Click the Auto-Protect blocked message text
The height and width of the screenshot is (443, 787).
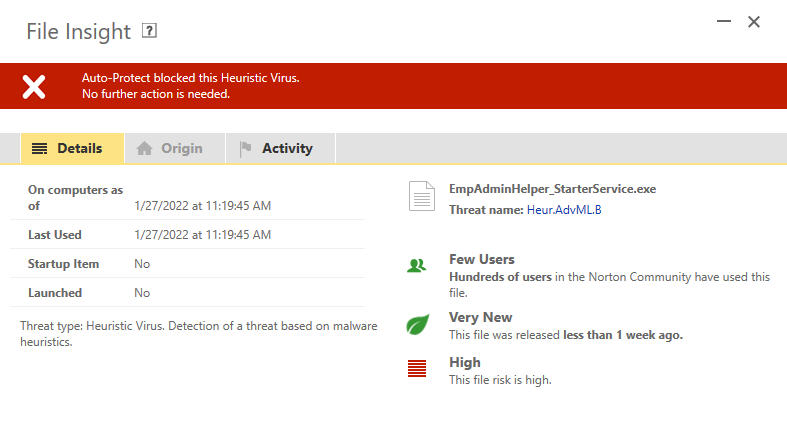tap(190, 77)
